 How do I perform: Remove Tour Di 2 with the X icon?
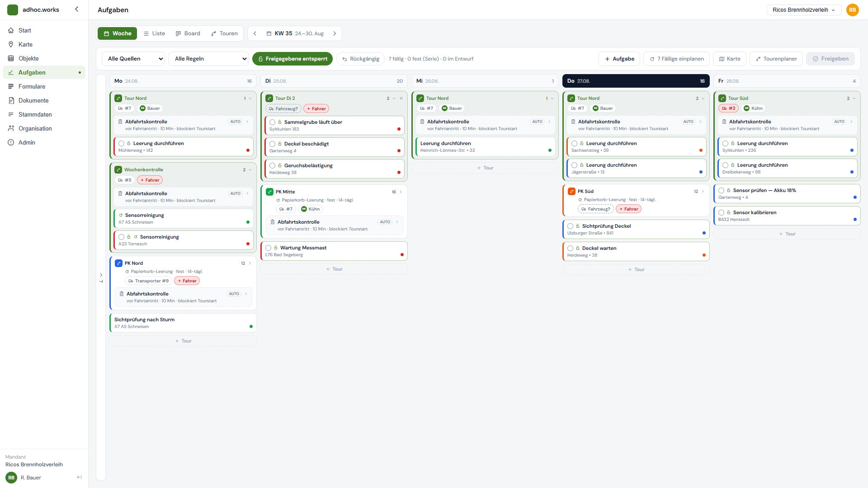401,98
